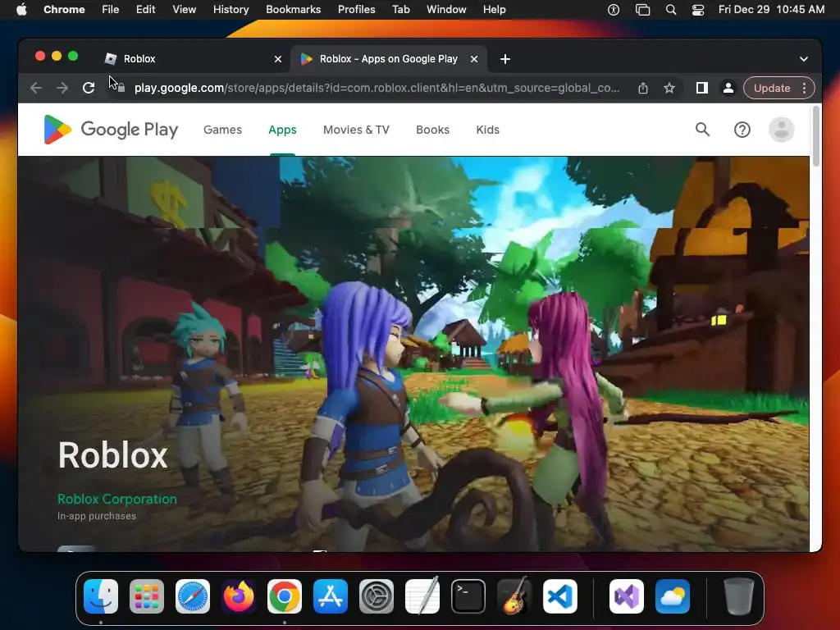Open Stage Manager icon in menu bar
This screenshot has width=840, height=630.
(642, 10)
